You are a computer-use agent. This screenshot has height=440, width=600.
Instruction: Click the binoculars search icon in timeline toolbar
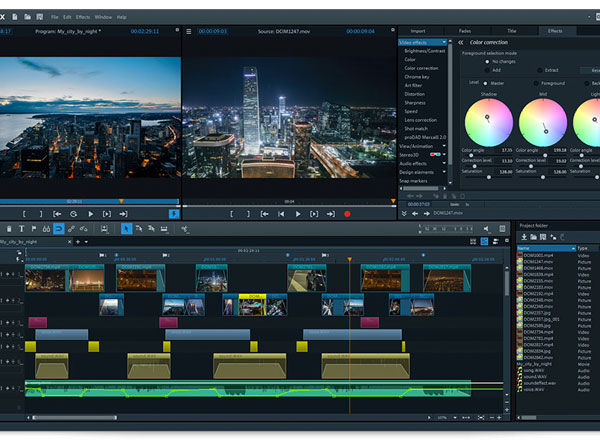[x=46, y=229]
